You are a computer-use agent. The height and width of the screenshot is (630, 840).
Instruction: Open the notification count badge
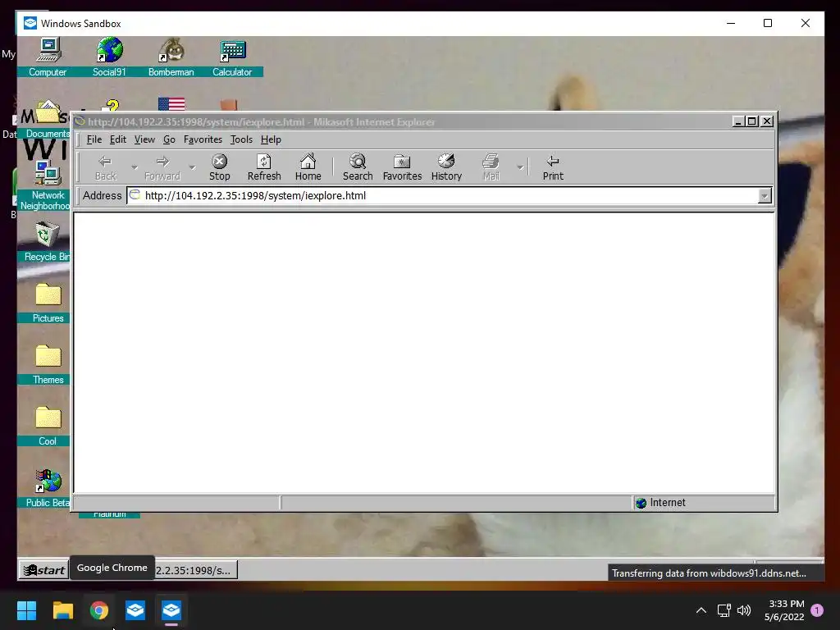click(817, 610)
